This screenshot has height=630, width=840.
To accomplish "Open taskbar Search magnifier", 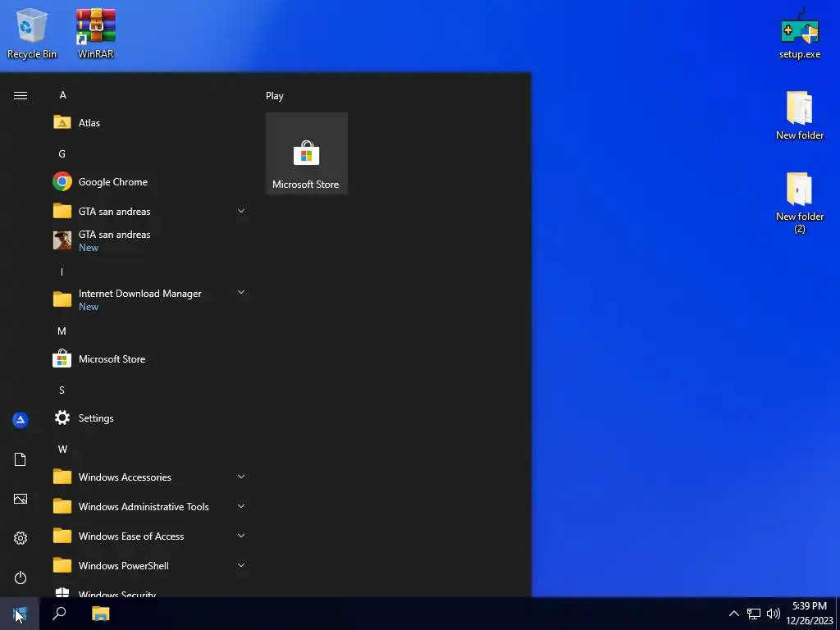I will (x=59, y=614).
